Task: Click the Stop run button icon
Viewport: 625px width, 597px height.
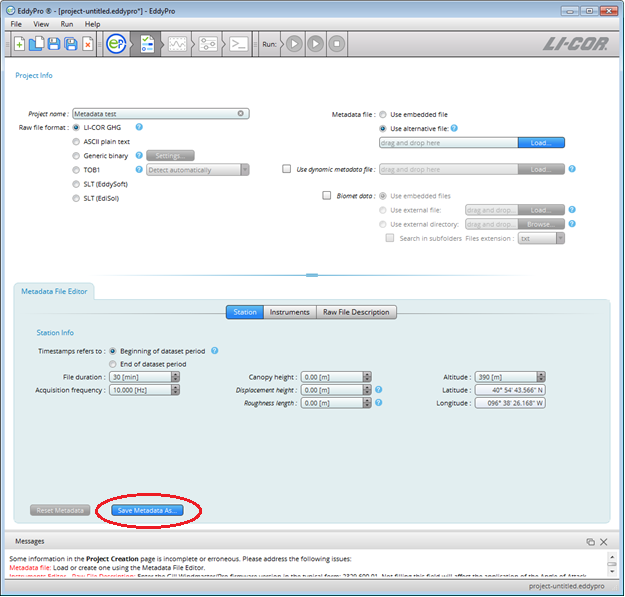Action: [337, 44]
